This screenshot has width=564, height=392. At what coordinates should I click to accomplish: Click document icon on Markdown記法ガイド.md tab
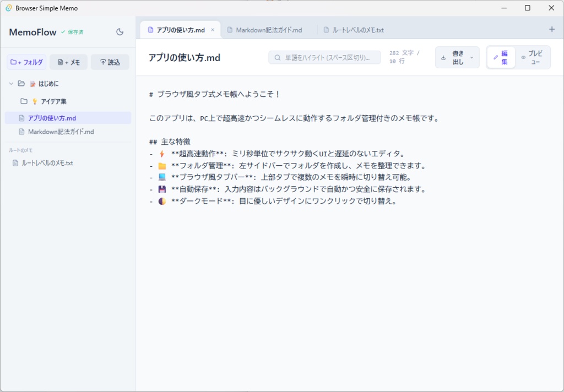click(230, 30)
